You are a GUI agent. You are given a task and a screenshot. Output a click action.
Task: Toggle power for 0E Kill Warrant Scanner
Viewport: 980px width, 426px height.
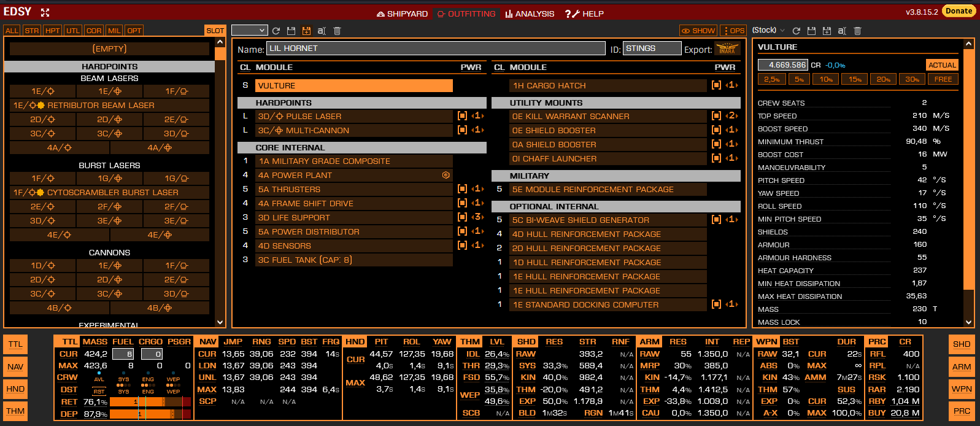coord(716,116)
